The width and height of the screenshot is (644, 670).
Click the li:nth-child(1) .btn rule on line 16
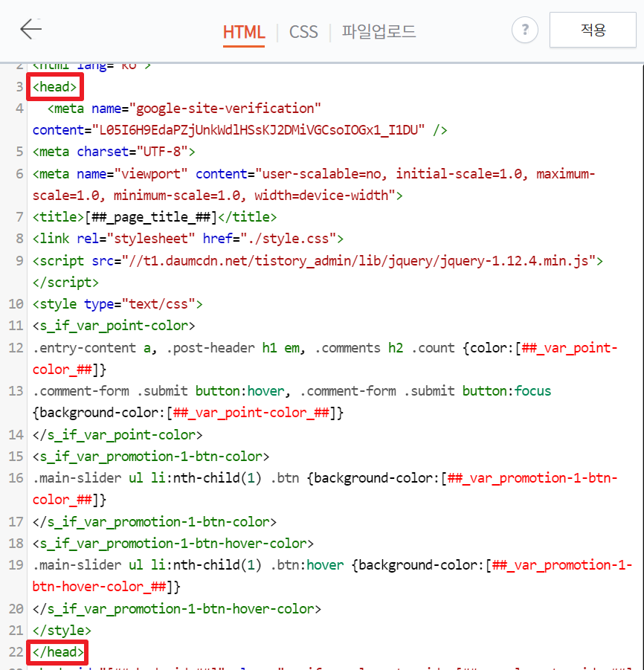pos(325,489)
